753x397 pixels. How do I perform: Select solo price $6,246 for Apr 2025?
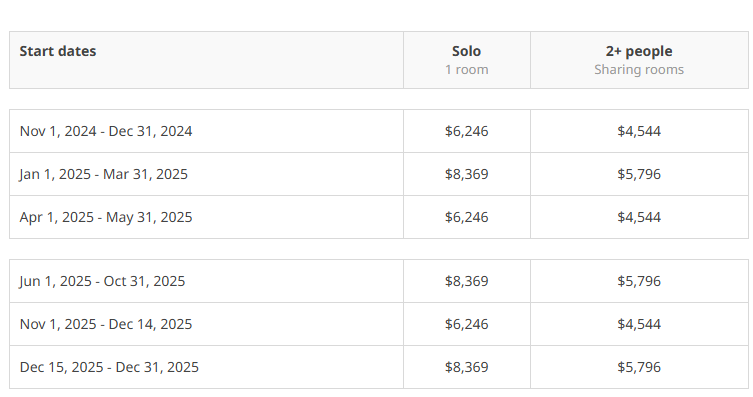(466, 217)
